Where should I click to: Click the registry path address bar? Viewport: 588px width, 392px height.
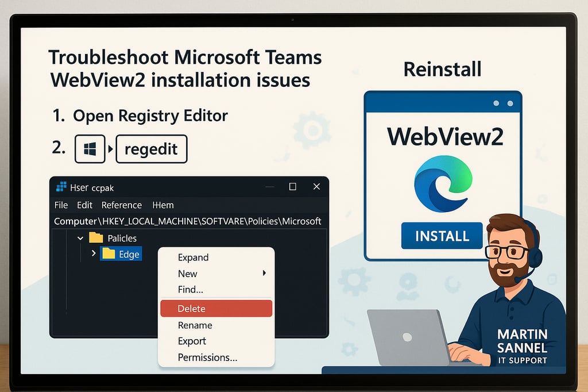coord(188,221)
